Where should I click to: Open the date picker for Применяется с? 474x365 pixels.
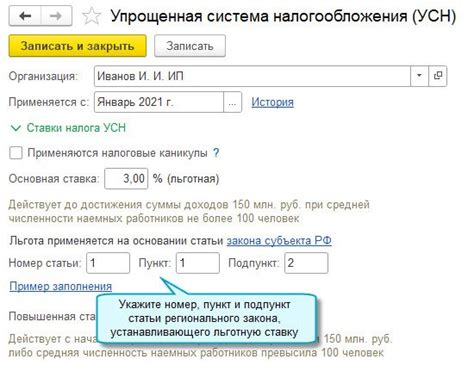(x=232, y=102)
